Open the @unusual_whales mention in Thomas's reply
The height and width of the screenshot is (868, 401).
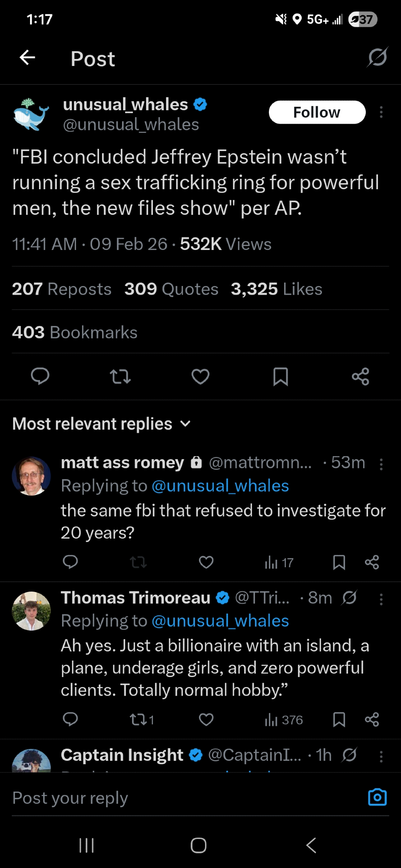coord(220,621)
